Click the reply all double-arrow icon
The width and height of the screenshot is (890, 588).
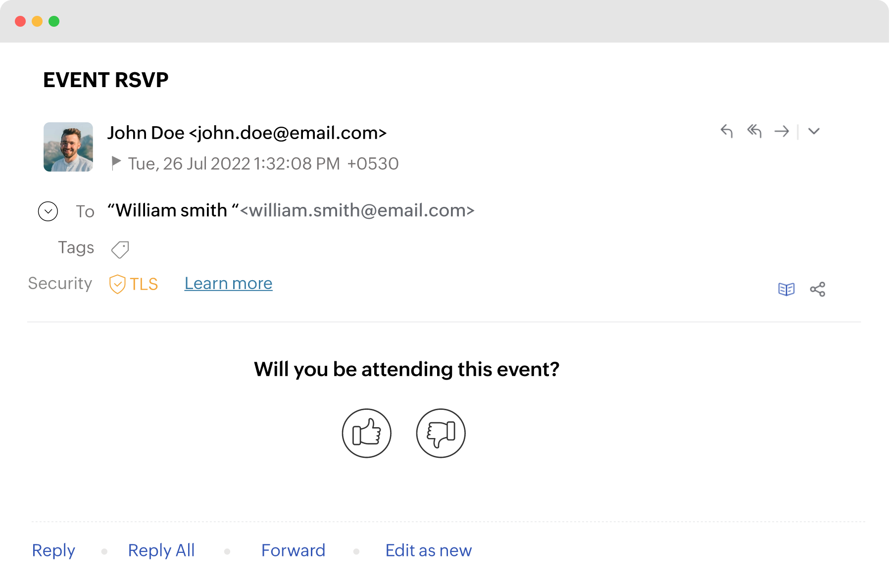point(754,131)
